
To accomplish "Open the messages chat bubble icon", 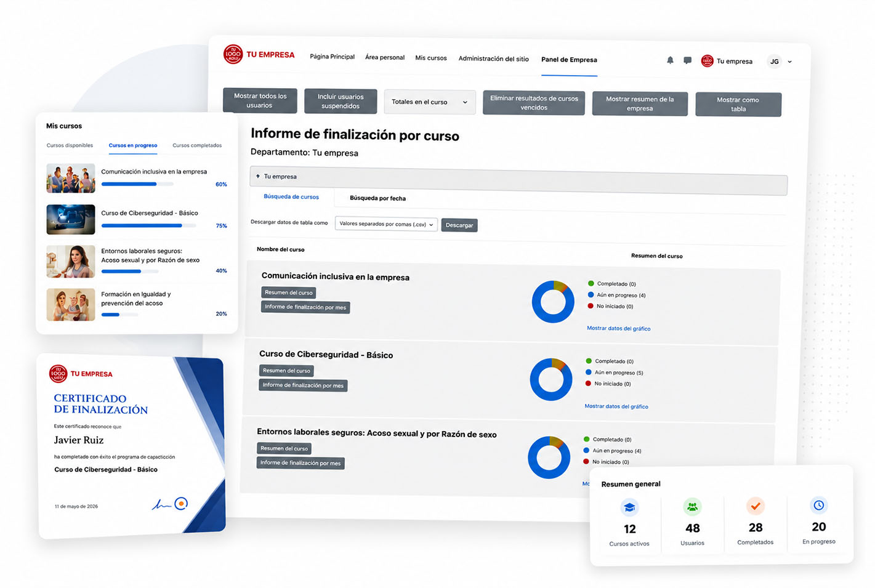I will pyautogui.click(x=687, y=60).
